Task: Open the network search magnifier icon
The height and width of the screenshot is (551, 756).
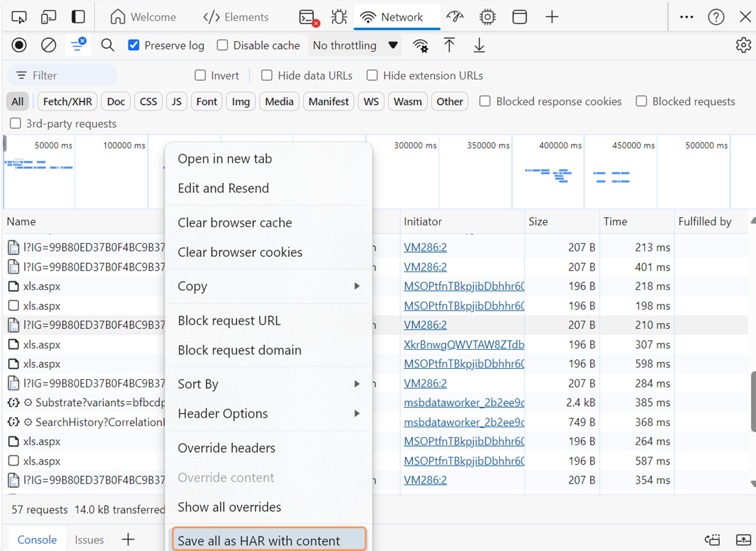Action: 108,45
